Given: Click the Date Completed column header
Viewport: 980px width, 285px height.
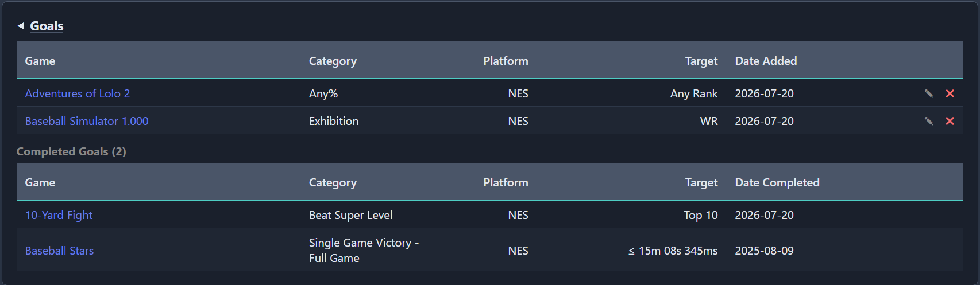Looking at the screenshot, I should click(777, 182).
